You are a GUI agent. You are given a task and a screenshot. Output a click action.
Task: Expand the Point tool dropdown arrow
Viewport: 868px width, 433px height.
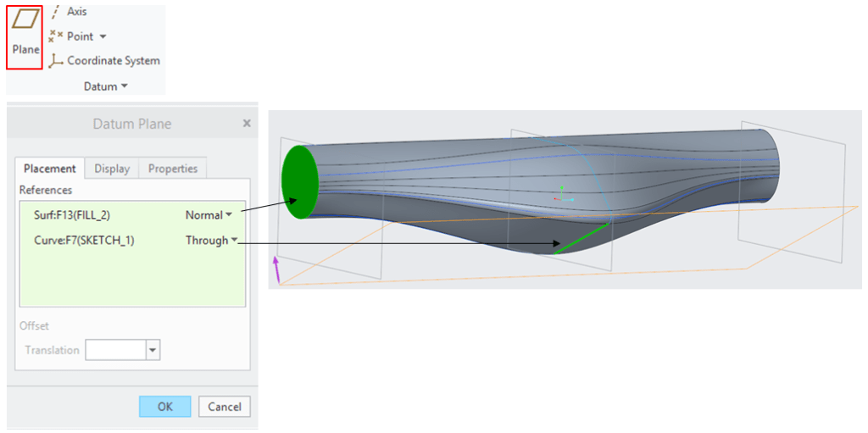tap(103, 36)
